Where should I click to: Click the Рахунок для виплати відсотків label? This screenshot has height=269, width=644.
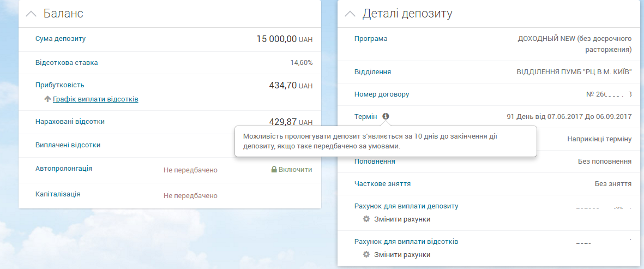click(x=406, y=242)
